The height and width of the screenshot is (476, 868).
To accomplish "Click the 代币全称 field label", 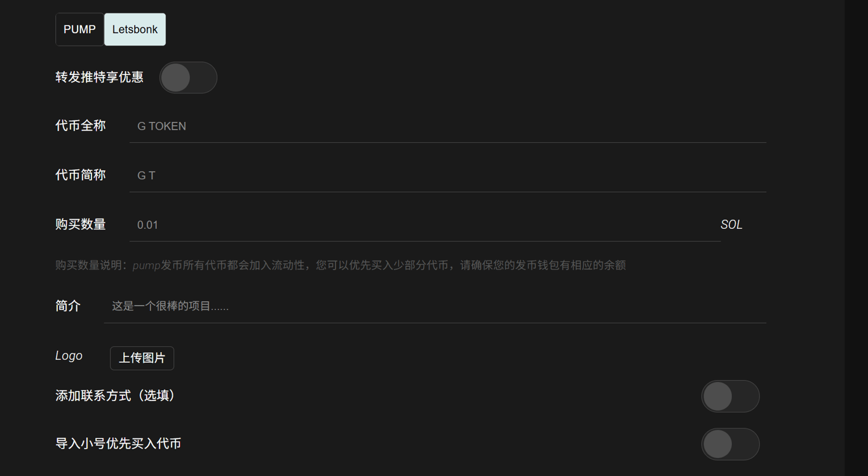I will click(81, 126).
